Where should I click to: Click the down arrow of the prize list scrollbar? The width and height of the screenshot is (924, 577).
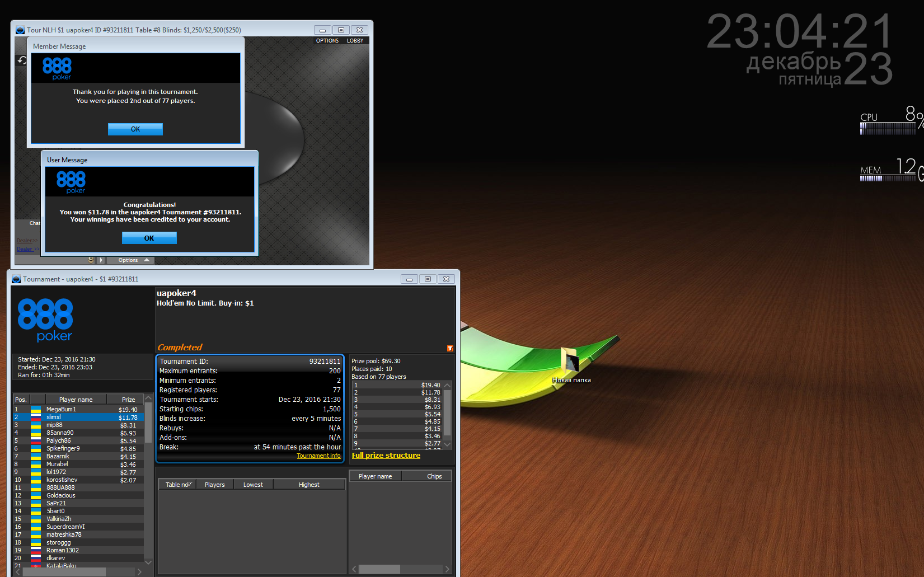point(447,444)
